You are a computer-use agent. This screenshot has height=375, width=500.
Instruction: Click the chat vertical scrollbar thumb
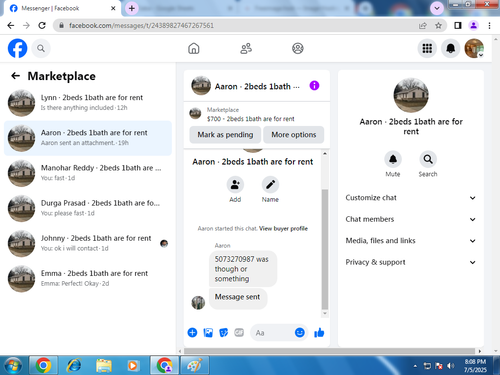pos(325,250)
